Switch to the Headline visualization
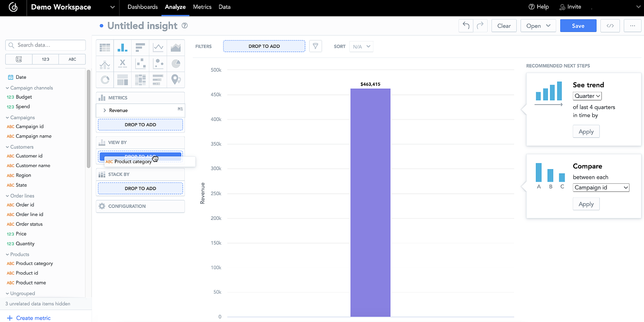 coord(123,63)
